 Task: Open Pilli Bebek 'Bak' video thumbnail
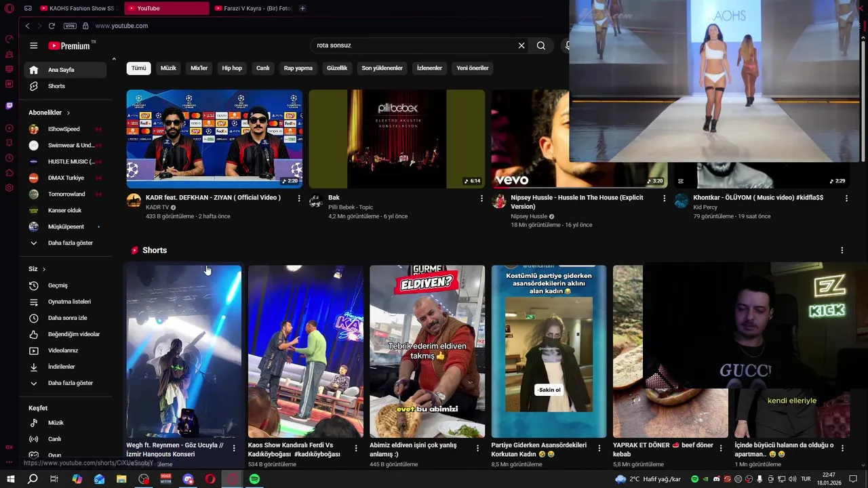397,139
